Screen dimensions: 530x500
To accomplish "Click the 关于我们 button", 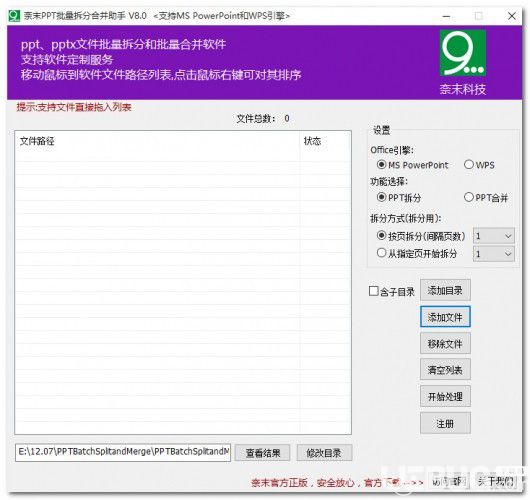I will pyautogui.click(x=496, y=481).
